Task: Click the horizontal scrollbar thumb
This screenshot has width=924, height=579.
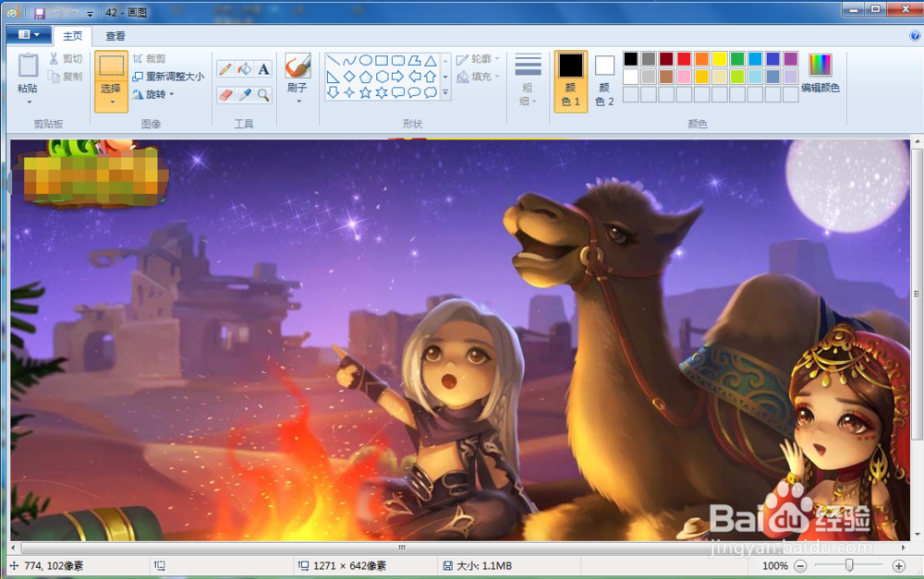Action: 402,548
